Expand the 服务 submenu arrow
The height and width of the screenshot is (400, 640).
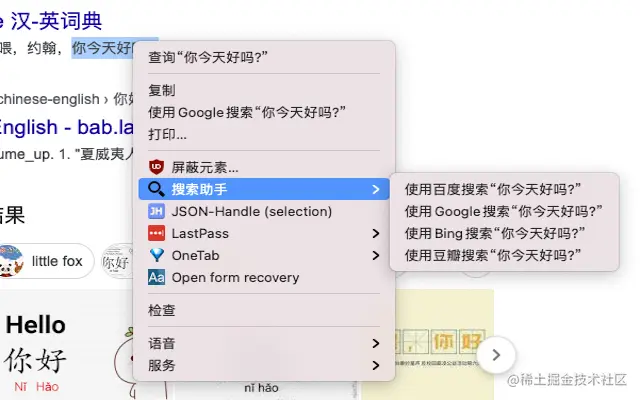coord(376,365)
